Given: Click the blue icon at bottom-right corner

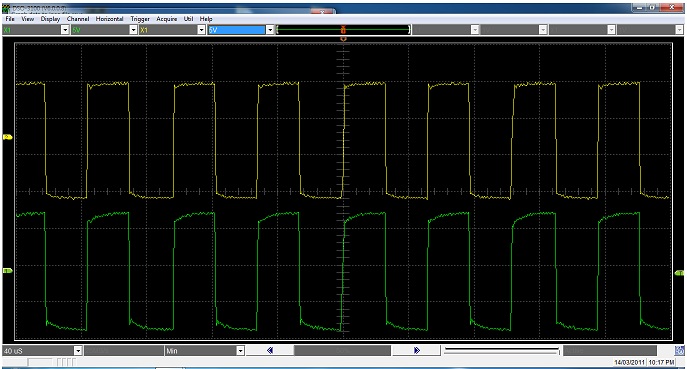Looking at the screenshot, I should [x=680, y=350].
